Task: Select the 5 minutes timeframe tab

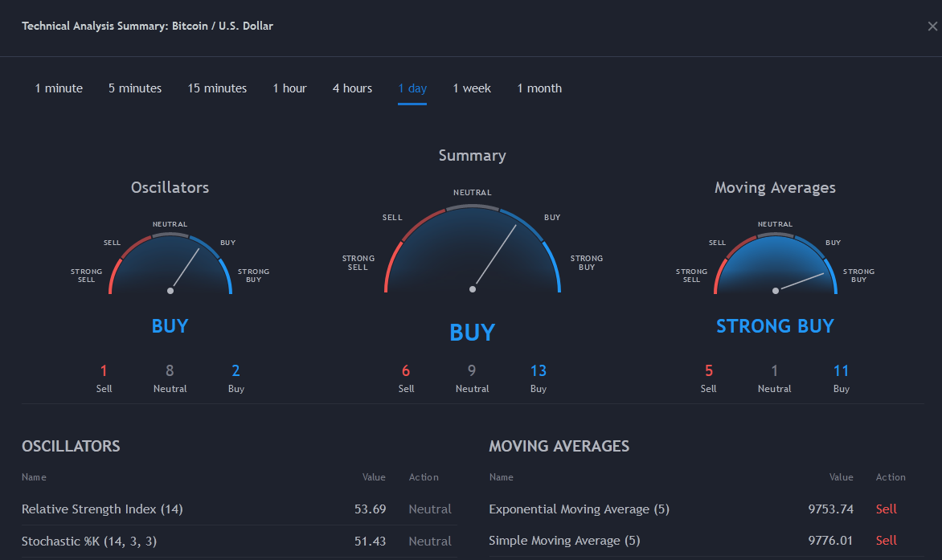Action: point(135,88)
